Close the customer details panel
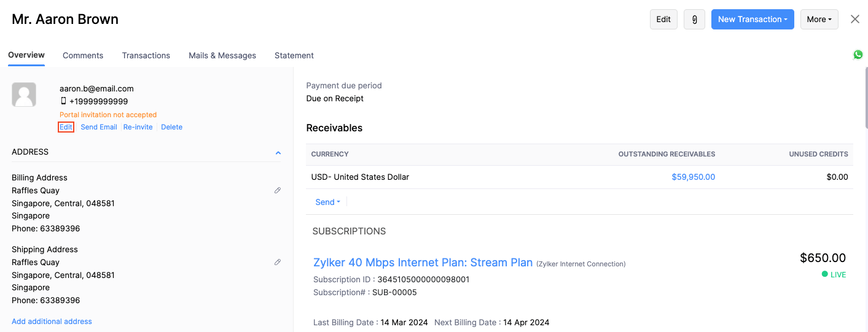 click(x=854, y=19)
